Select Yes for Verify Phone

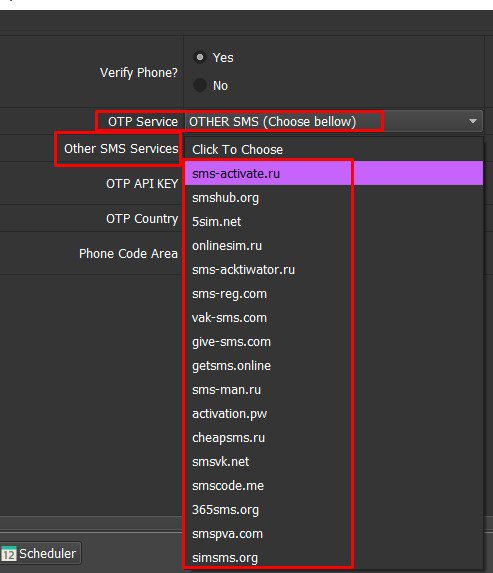point(200,57)
